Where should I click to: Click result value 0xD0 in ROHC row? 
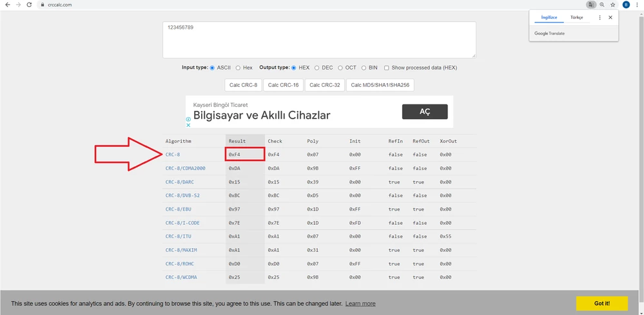[x=234, y=263]
